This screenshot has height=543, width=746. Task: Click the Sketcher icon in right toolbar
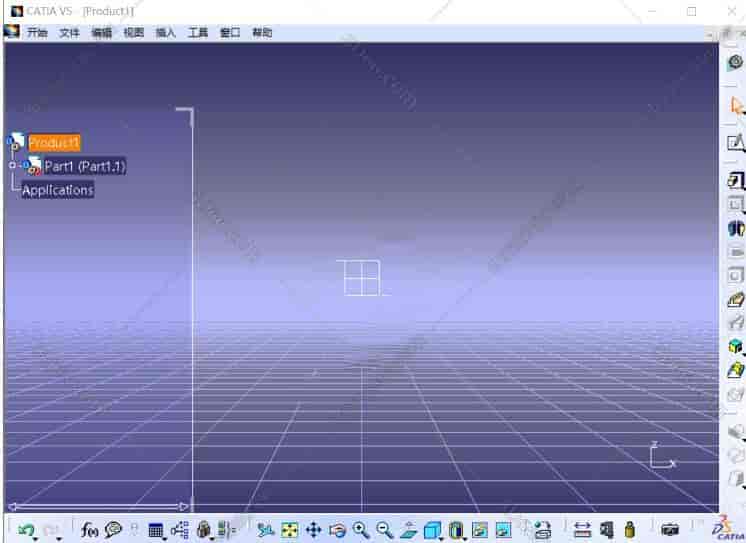tap(736, 143)
